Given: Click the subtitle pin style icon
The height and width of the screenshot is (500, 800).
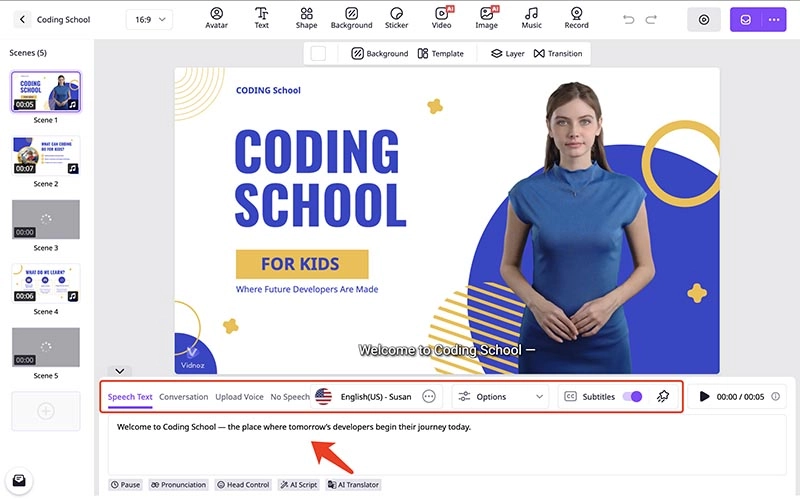Looking at the screenshot, I should tap(662, 397).
